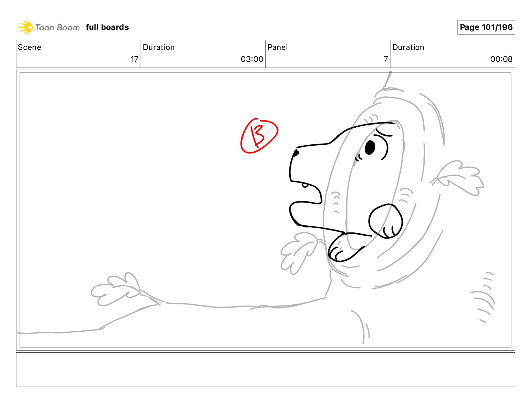Click the scene duration value 03:00
This screenshot has width=532, height=411.
pos(252,59)
